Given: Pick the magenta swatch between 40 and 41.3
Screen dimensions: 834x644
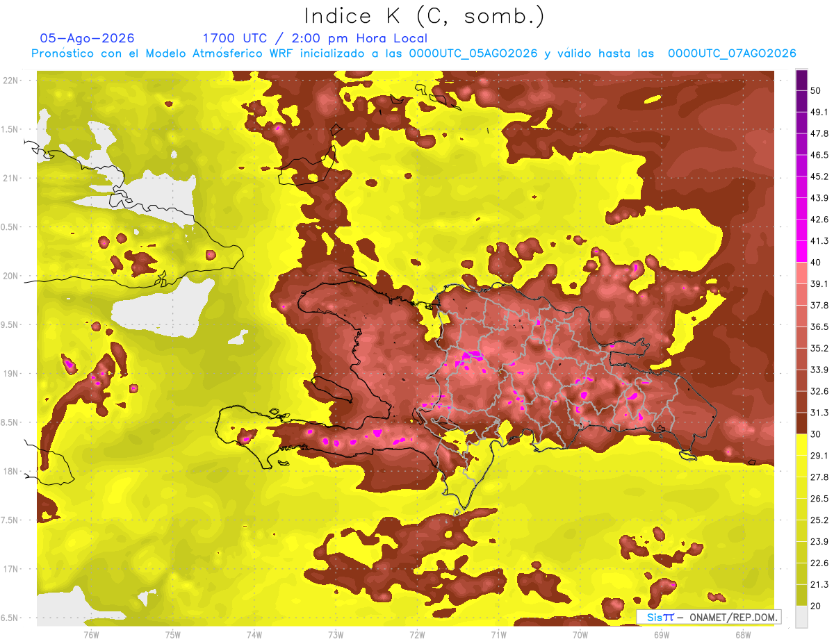Looking at the screenshot, I should [801, 251].
